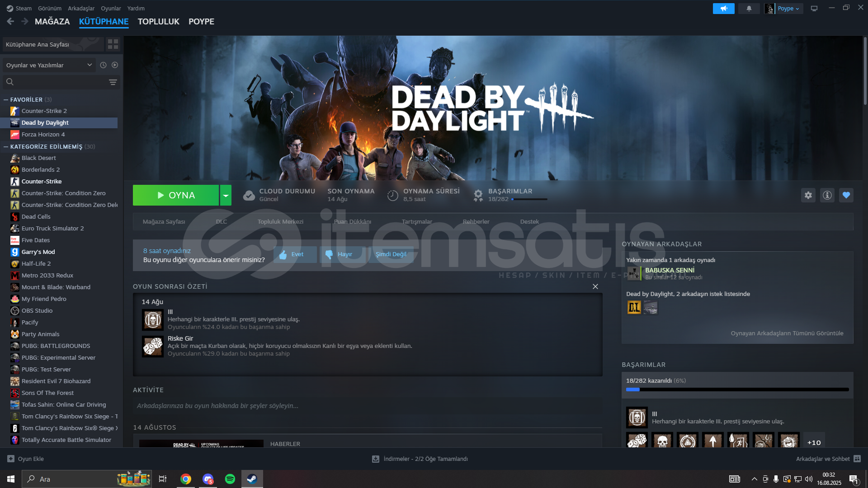The height and width of the screenshot is (488, 868).
Task: Select Black Desert in library
Action: [59, 158]
